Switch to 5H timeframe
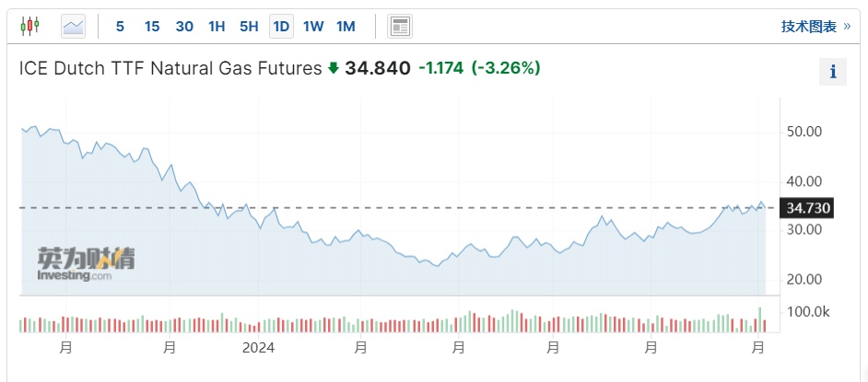Screen dimensions: 868x382 coord(249,27)
